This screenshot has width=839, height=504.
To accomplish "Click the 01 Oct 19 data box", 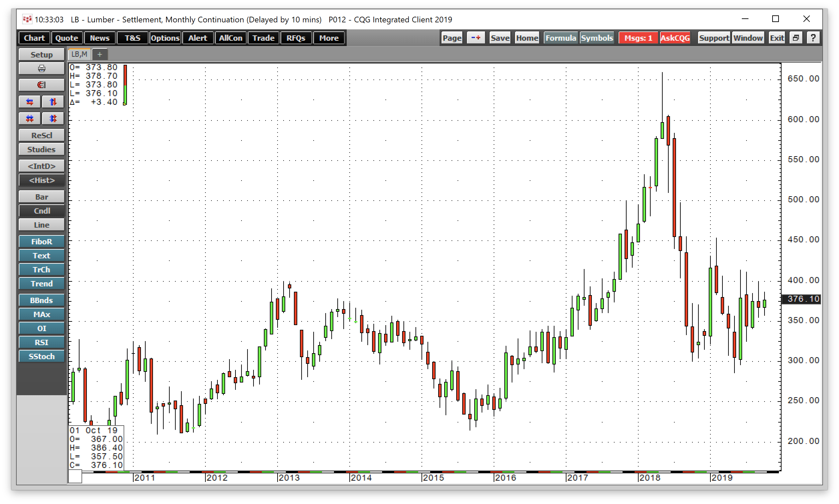I will pyautogui.click(x=96, y=448).
